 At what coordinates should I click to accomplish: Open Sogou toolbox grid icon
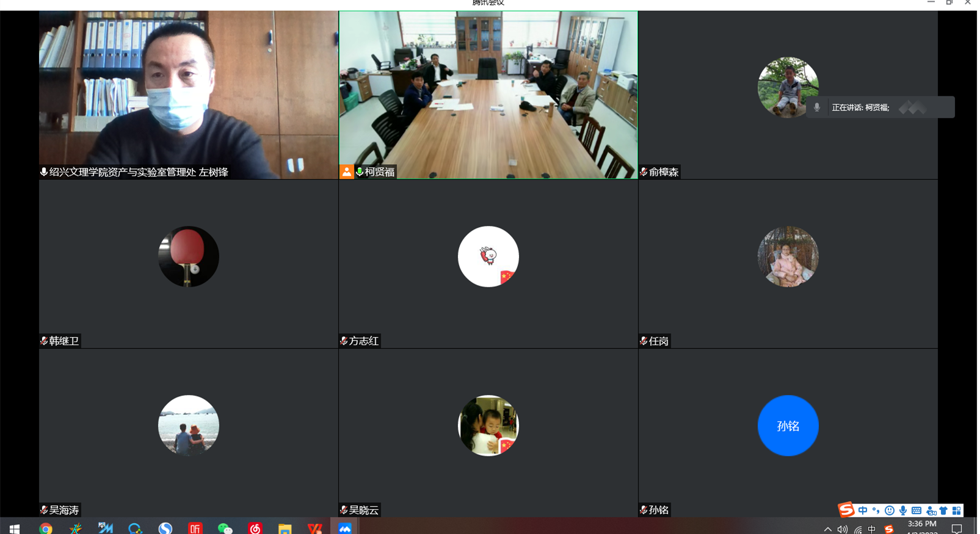pyautogui.click(x=956, y=510)
